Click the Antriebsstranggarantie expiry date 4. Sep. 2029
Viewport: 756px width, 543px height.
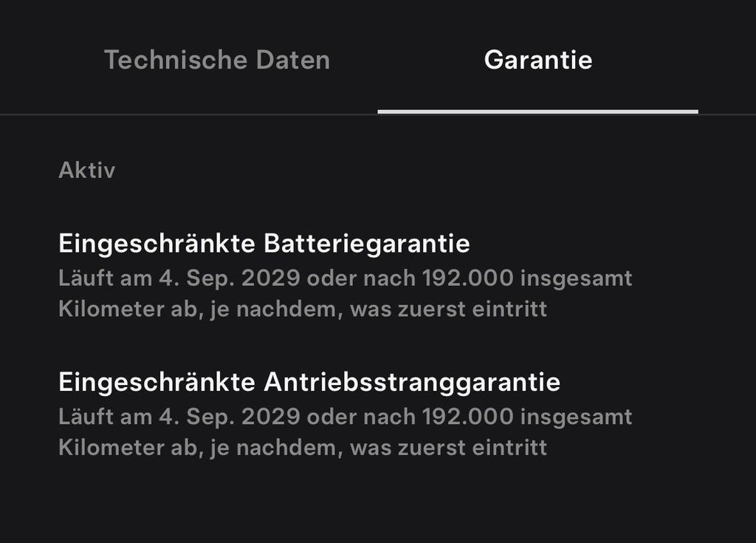click(229, 417)
